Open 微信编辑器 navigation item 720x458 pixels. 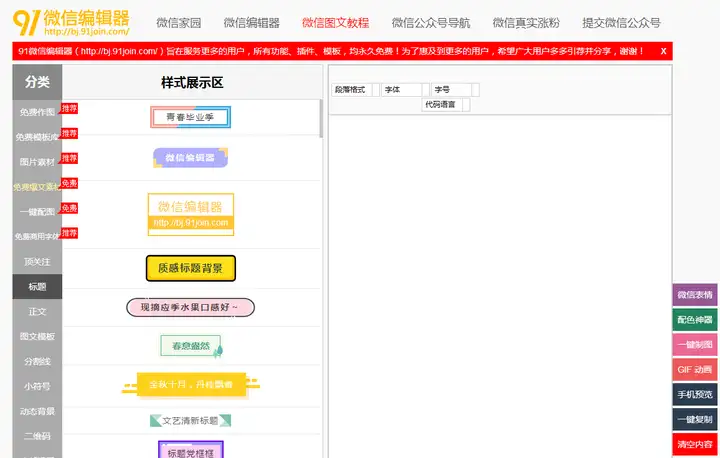(252, 23)
